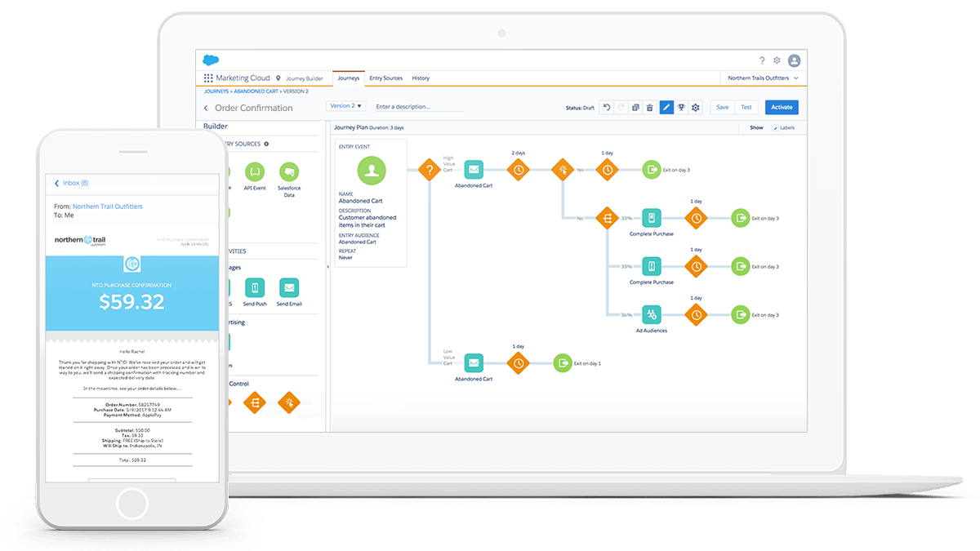Screen dimensions: 980x551
Task: Open the help question mark icon
Action: (762, 60)
